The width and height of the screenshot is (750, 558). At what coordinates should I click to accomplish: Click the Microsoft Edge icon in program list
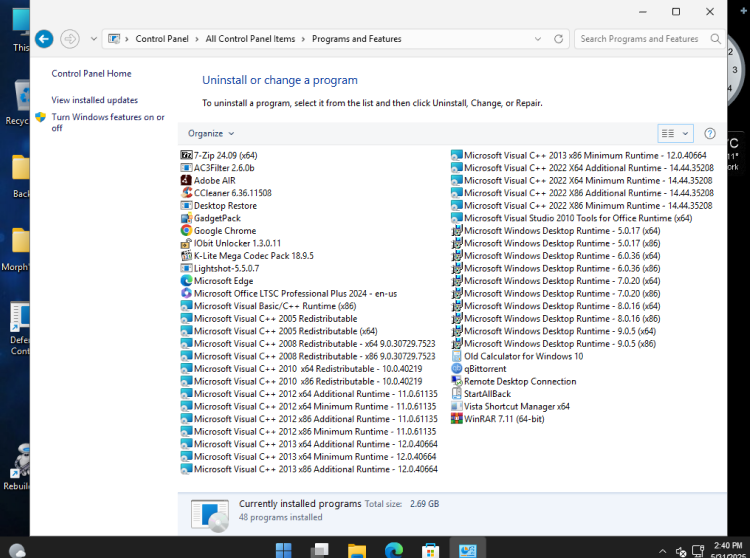(186, 281)
